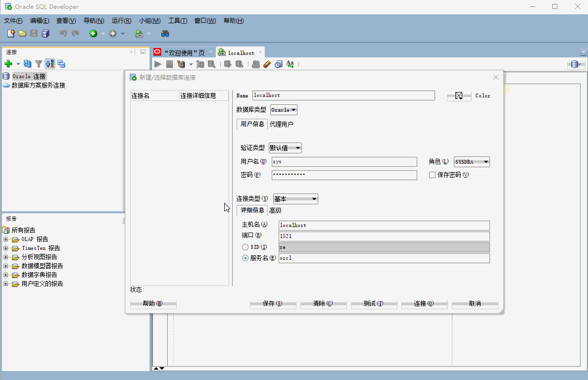
Task: Open the 工具(T) menu
Action: [178, 21]
